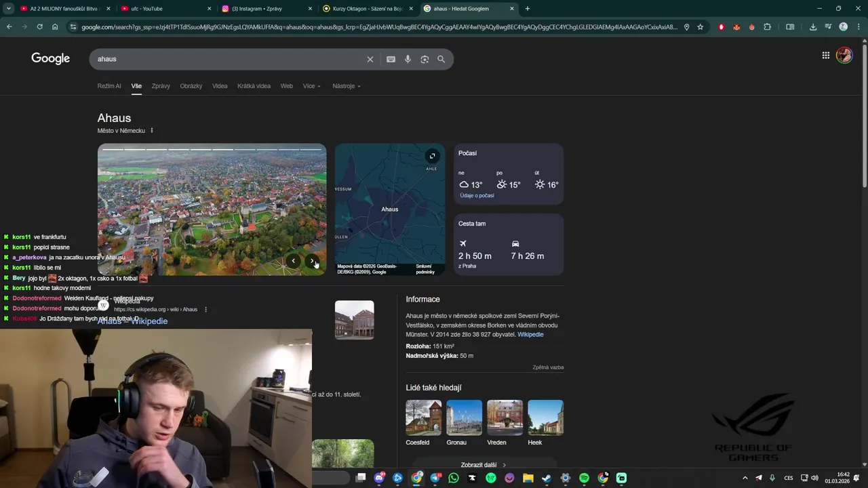Image resolution: width=868 pixels, height=488 pixels.
Task: Open Google Lens image search
Action: 425,59
